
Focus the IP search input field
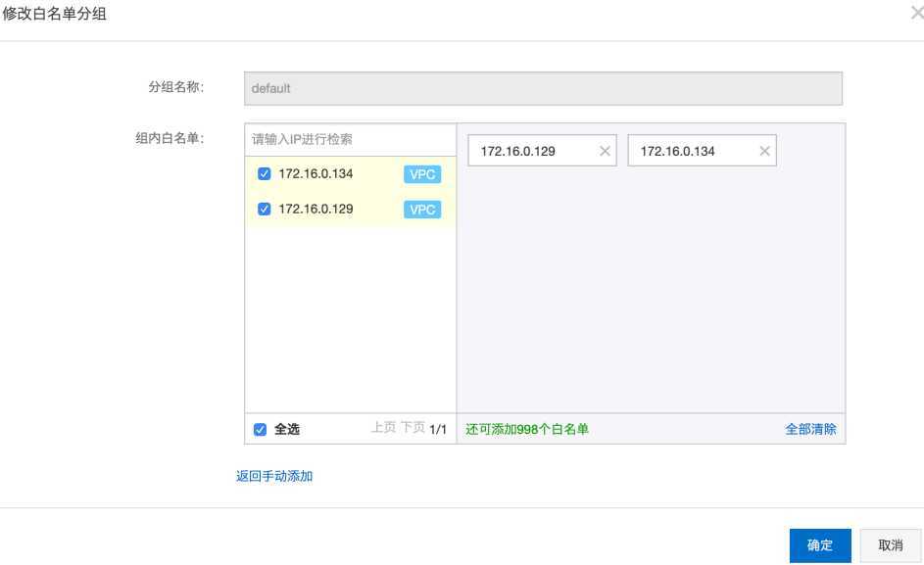point(351,140)
